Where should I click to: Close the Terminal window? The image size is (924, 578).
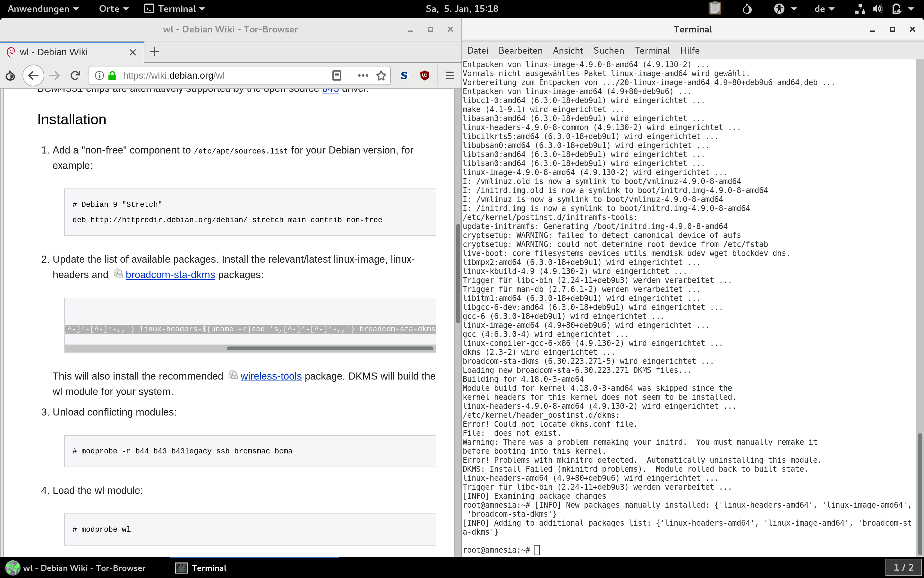[x=912, y=30]
